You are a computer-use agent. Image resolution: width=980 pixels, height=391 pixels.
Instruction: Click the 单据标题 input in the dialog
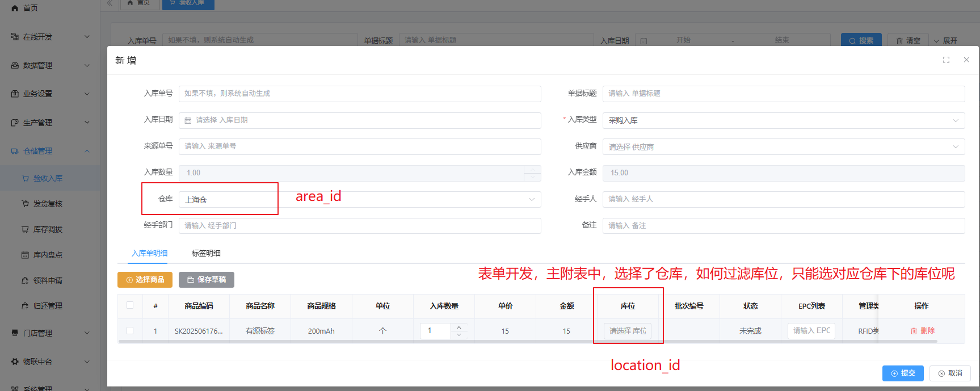[x=784, y=94]
